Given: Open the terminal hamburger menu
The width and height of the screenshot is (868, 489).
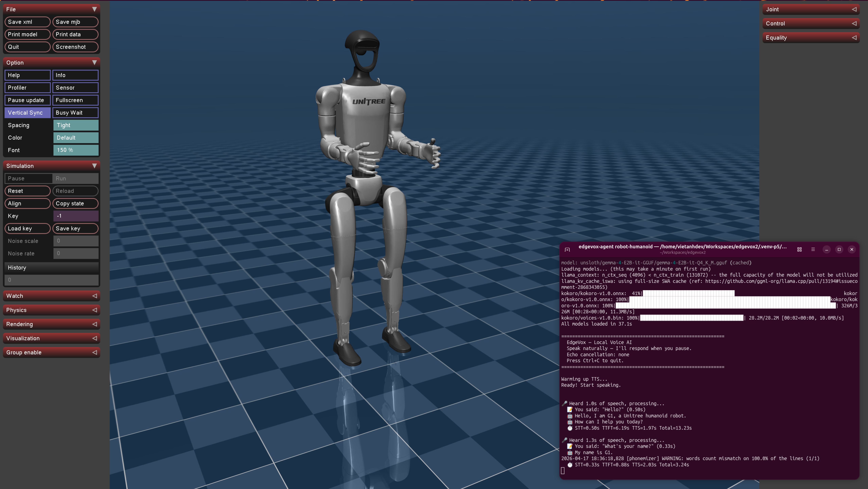Looking at the screenshot, I should (x=813, y=249).
